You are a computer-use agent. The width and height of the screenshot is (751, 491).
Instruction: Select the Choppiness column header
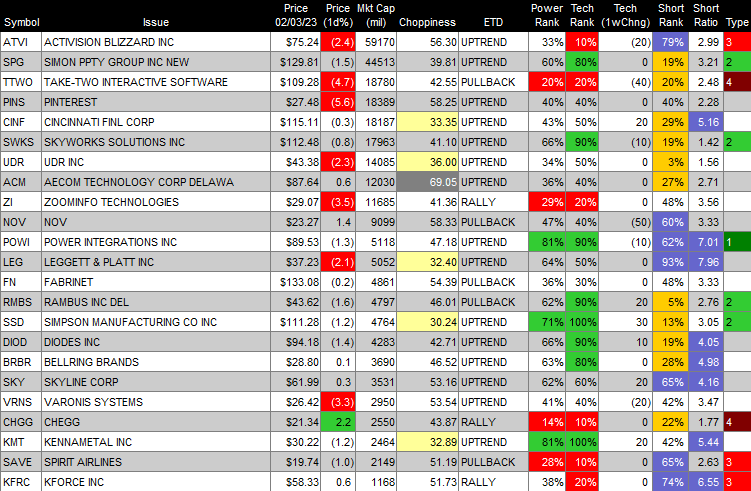pos(427,22)
